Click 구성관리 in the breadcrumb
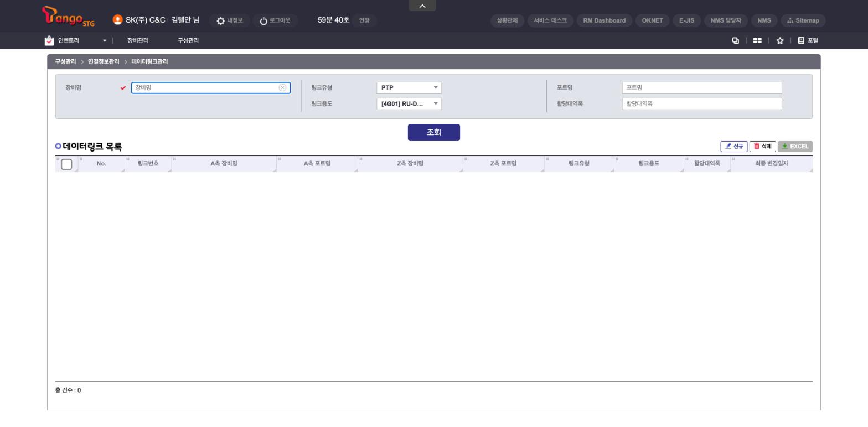Image resolution: width=868 pixels, height=427 pixels. [65, 61]
